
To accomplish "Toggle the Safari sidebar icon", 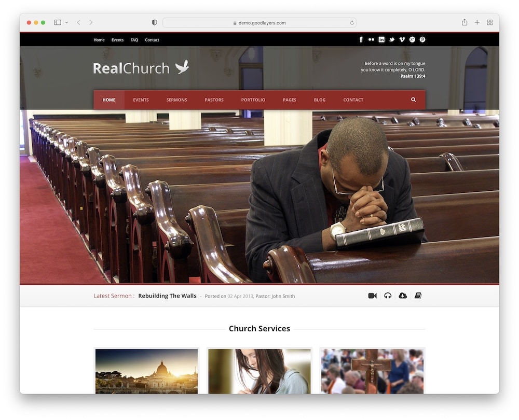I will [58, 22].
